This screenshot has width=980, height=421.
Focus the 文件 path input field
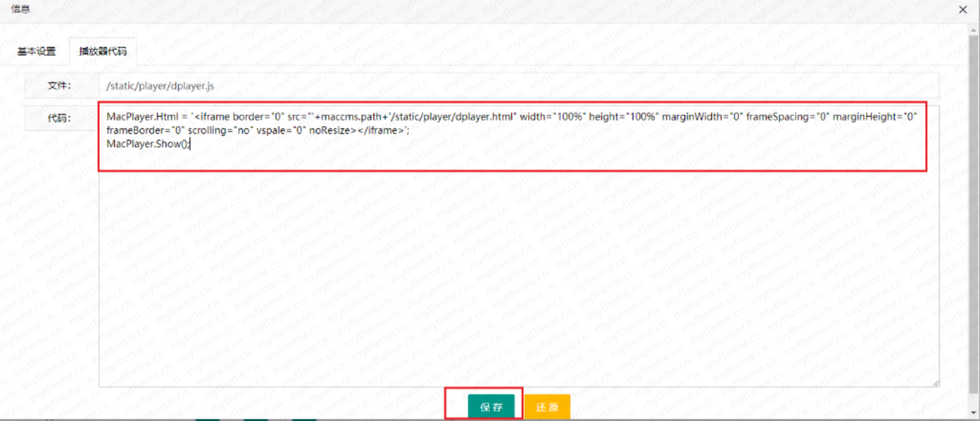point(519,86)
